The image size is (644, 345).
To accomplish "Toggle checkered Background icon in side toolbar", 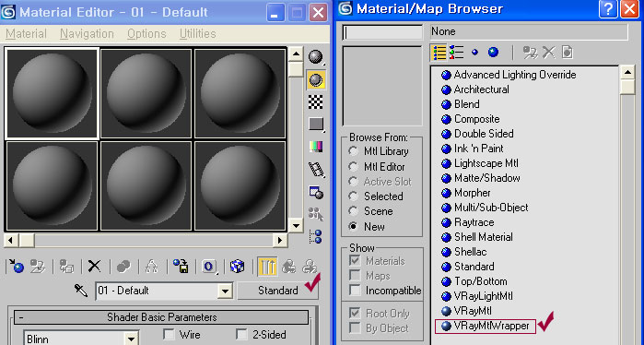I will tap(316, 102).
